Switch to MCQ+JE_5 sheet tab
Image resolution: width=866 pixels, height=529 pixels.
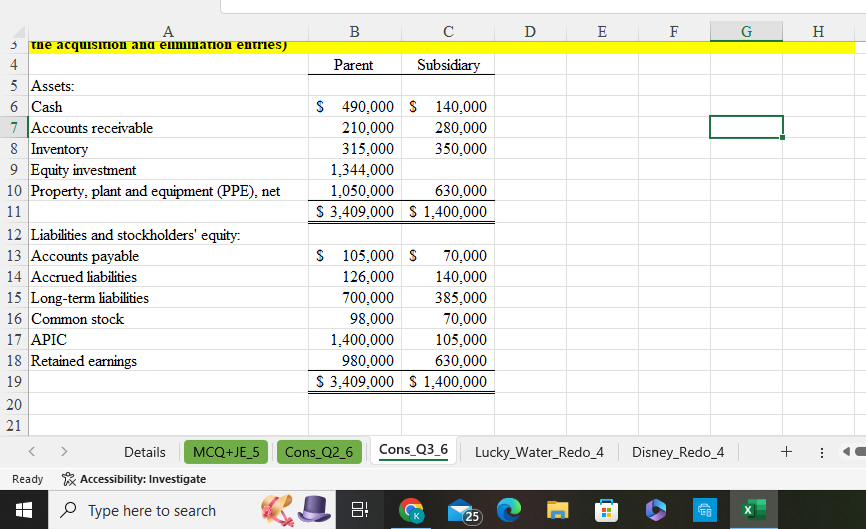point(226,452)
